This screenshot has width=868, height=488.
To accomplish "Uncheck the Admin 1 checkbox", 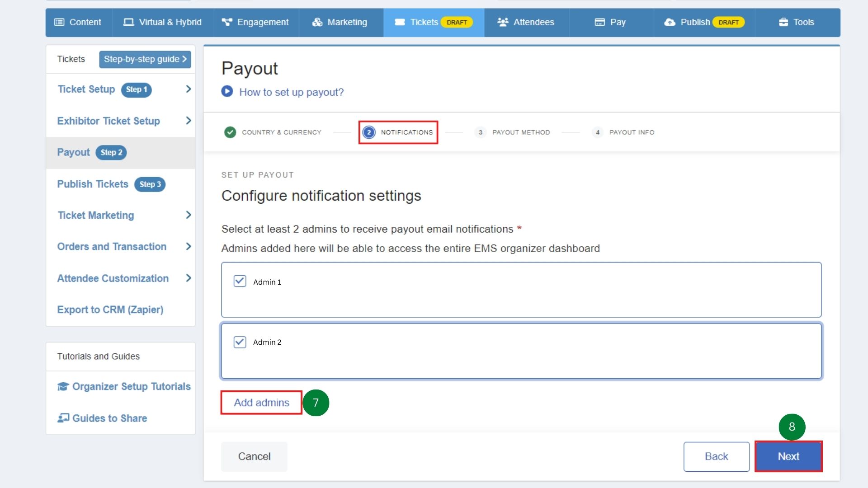I will tap(240, 282).
